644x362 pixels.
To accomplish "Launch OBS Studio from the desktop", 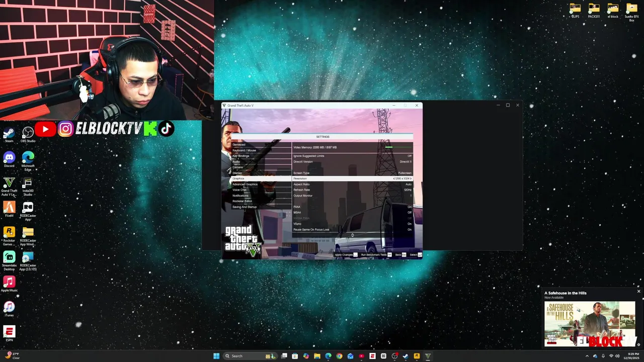I will 28,135.
